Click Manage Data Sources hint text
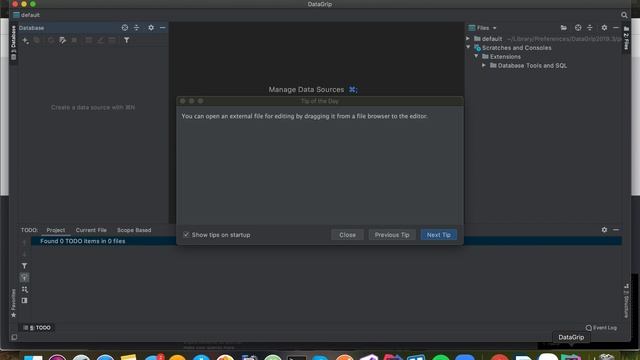The width and height of the screenshot is (640, 360). 306,90
